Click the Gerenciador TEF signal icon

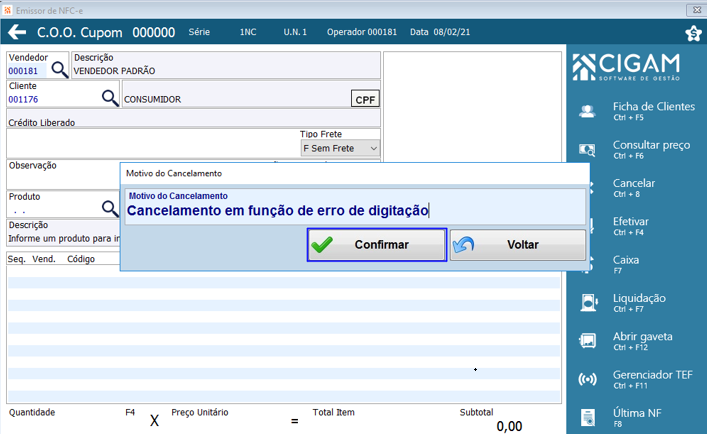(588, 379)
